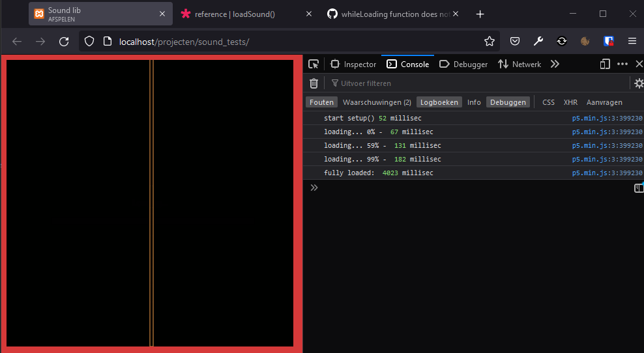The height and width of the screenshot is (353, 644).
Task: Open source link for fully loaded log
Action: pos(607,173)
